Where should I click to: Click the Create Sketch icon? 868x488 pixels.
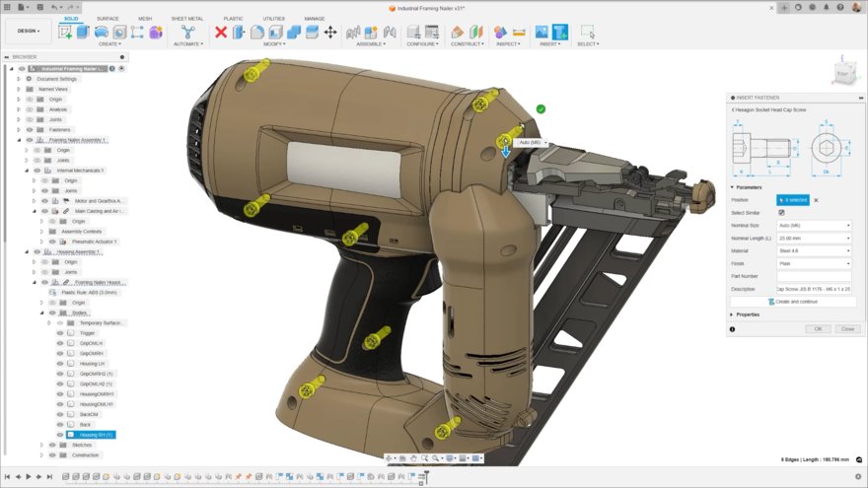click(66, 33)
